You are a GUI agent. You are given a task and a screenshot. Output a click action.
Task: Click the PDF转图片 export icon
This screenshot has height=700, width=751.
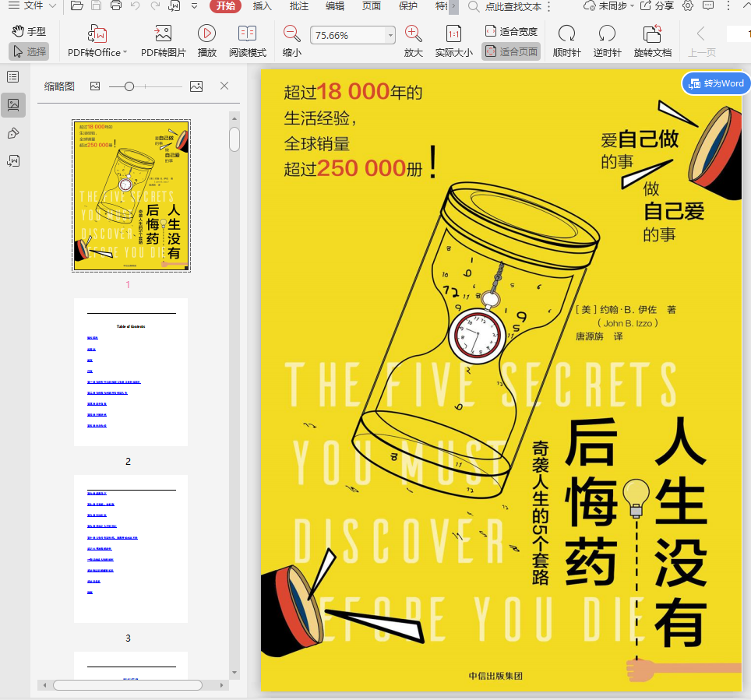click(x=163, y=34)
